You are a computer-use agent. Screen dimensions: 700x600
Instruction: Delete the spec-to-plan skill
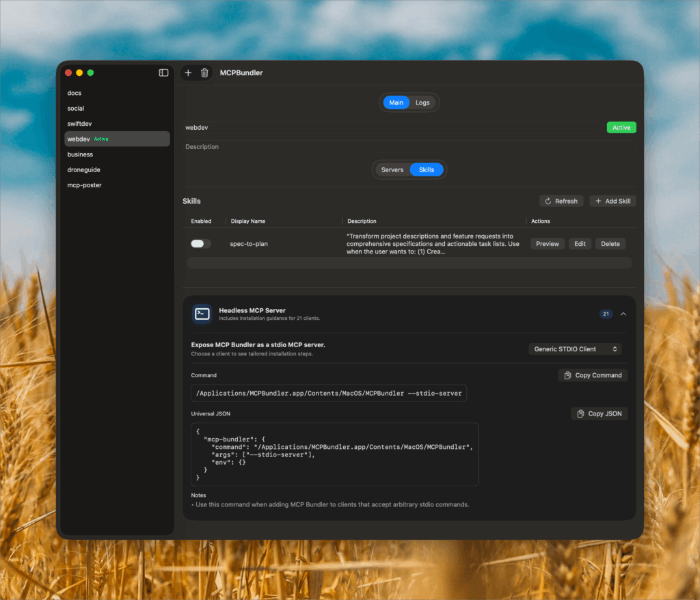610,244
